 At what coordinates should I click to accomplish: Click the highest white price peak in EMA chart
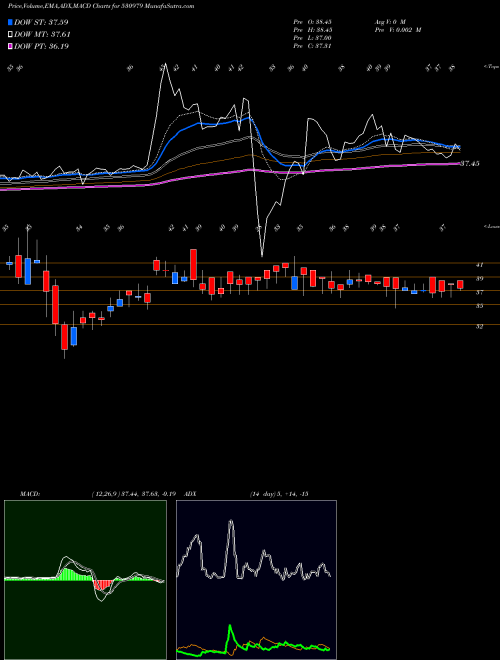coord(165,65)
